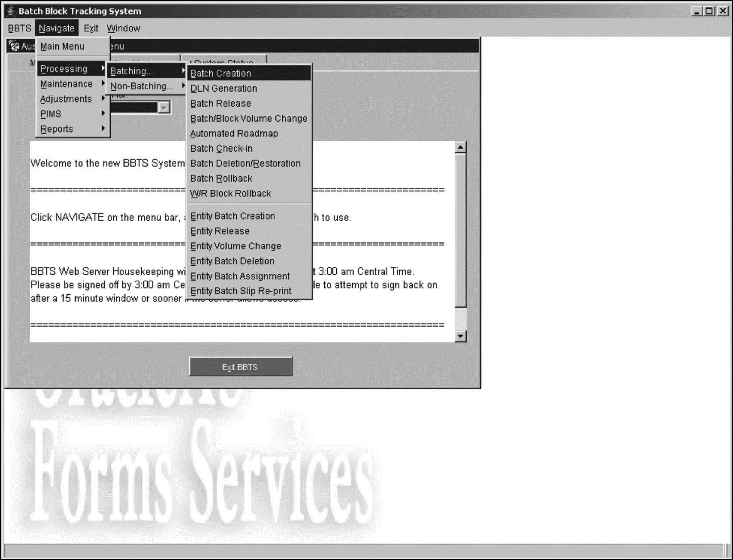This screenshot has width=733, height=560.
Task: Open the Window menu
Action: tap(123, 28)
